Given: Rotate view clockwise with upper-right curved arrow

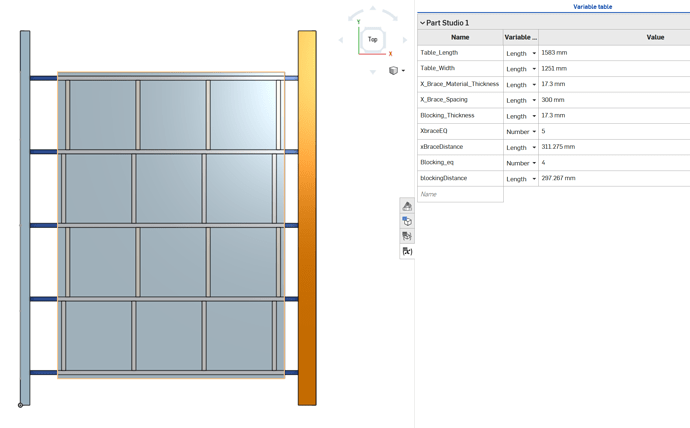Looking at the screenshot, I should (390, 15).
